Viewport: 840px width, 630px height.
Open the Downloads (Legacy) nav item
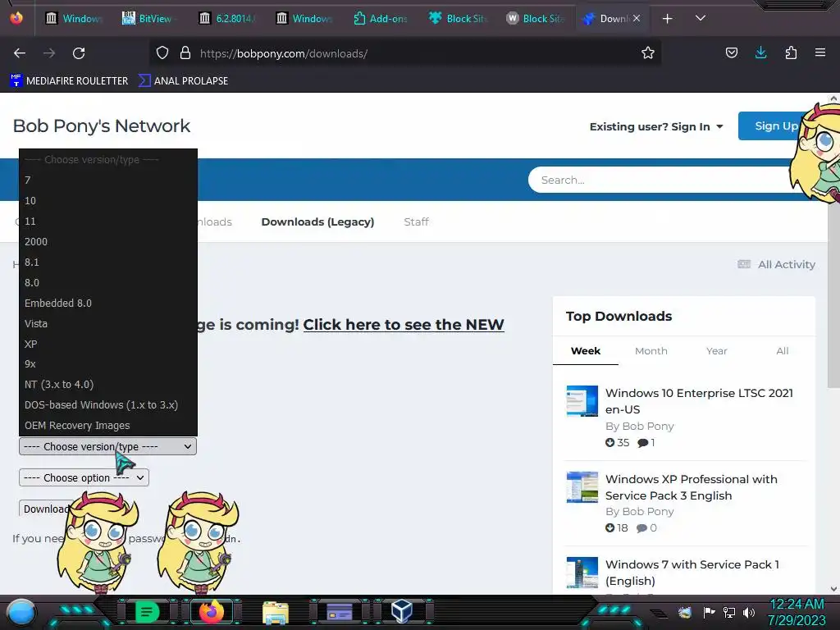pyautogui.click(x=317, y=221)
